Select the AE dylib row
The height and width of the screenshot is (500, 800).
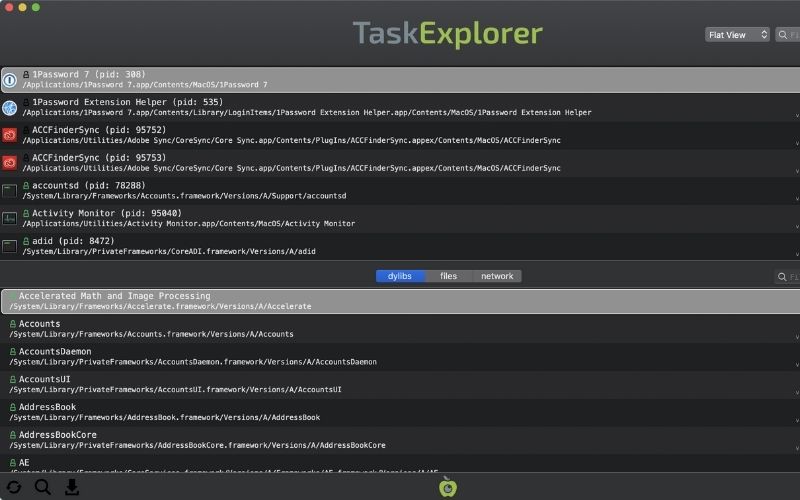(400, 463)
